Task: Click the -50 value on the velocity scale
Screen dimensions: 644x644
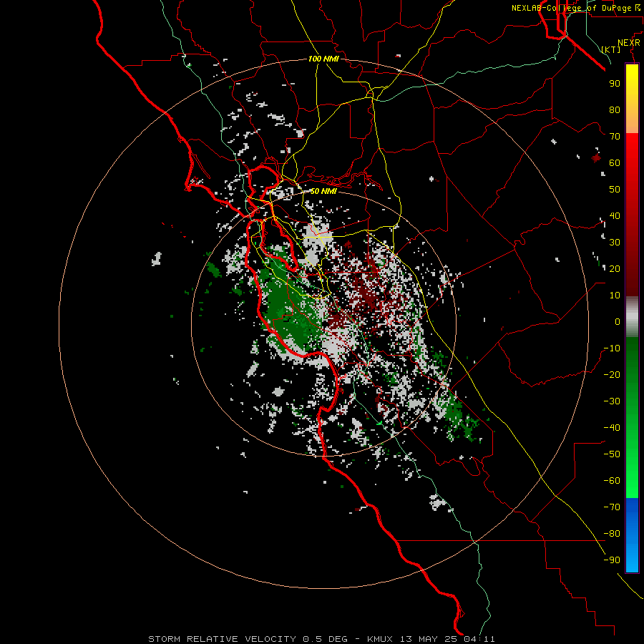Action: [x=612, y=454]
